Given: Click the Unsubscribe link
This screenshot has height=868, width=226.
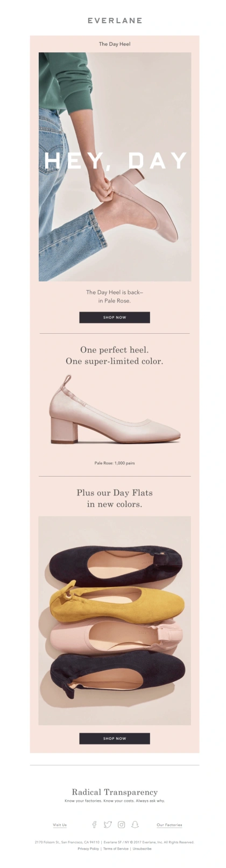Looking at the screenshot, I should [x=142, y=849].
